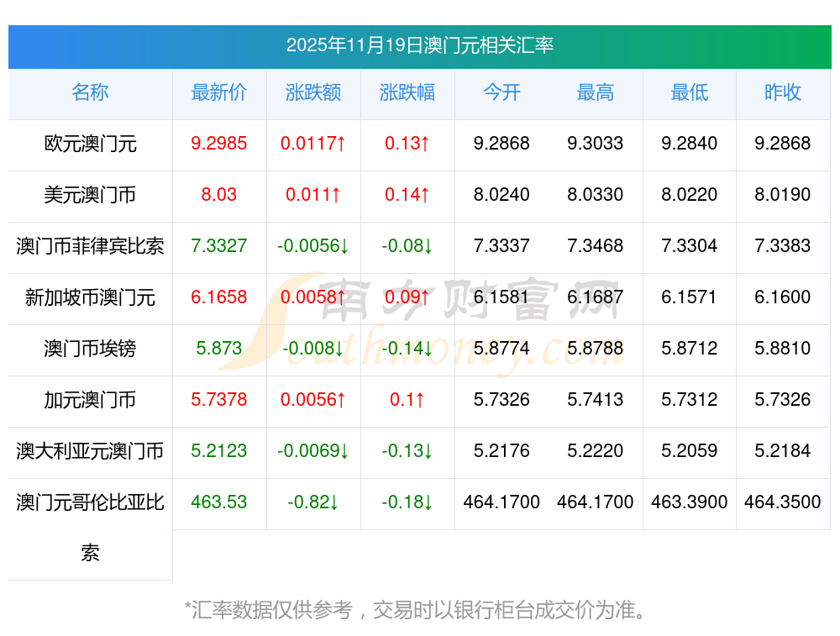The height and width of the screenshot is (636, 840).
Task: Open the 新加坡币澳门元 currency pair
Action: pyautogui.click(x=90, y=297)
